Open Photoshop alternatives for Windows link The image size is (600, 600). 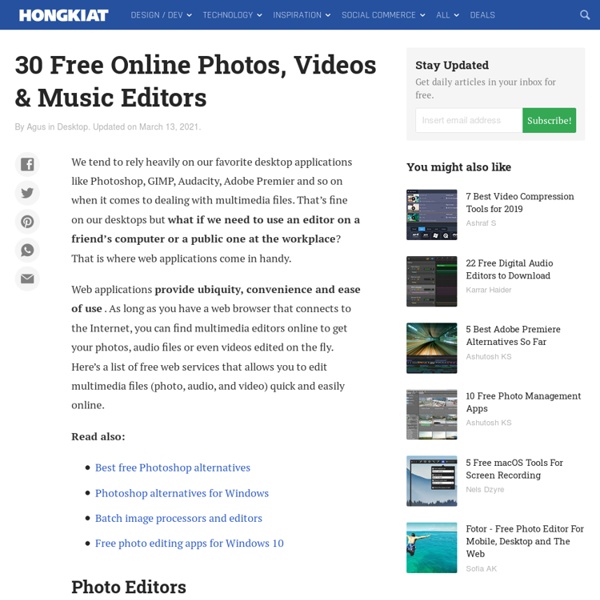click(x=182, y=493)
